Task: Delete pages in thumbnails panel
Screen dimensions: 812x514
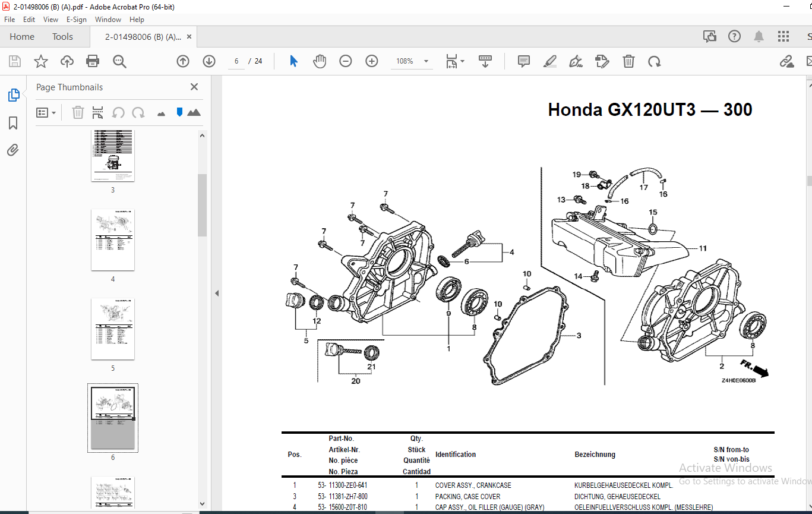Action: click(x=78, y=112)
